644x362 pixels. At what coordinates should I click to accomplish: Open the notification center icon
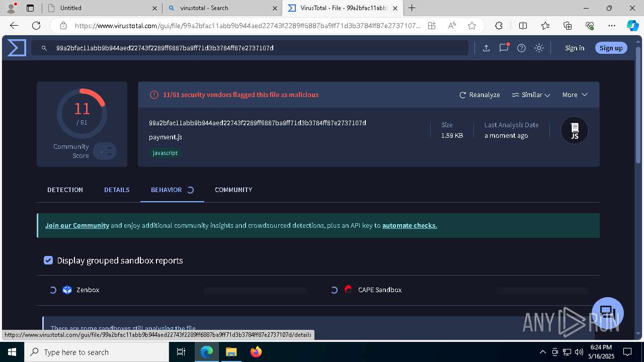pos(627,352)
